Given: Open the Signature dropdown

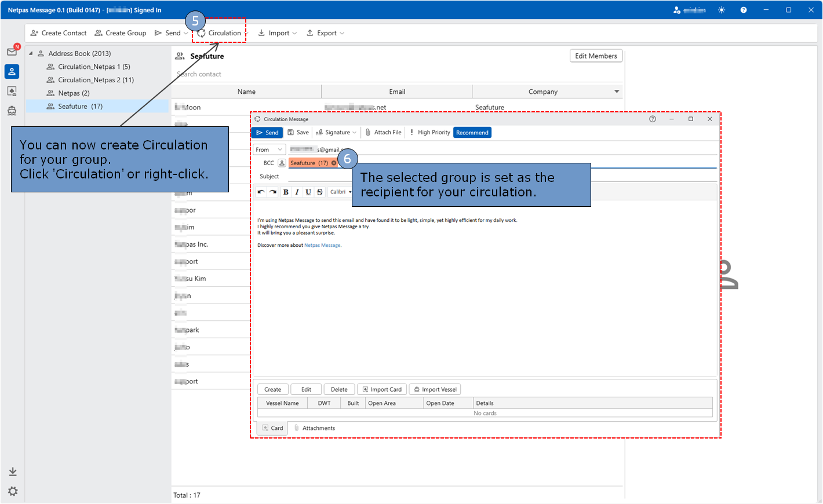Looking at the screenshot, I should click(336, 133).
